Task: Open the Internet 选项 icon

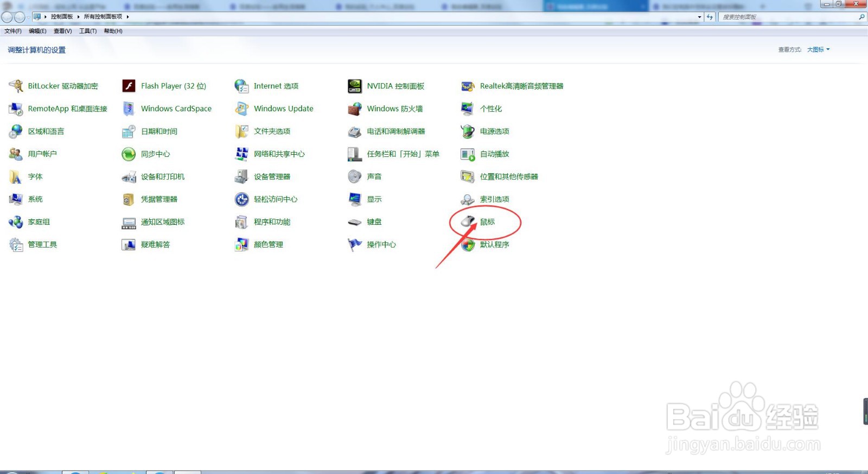Action: coord(241,86)
